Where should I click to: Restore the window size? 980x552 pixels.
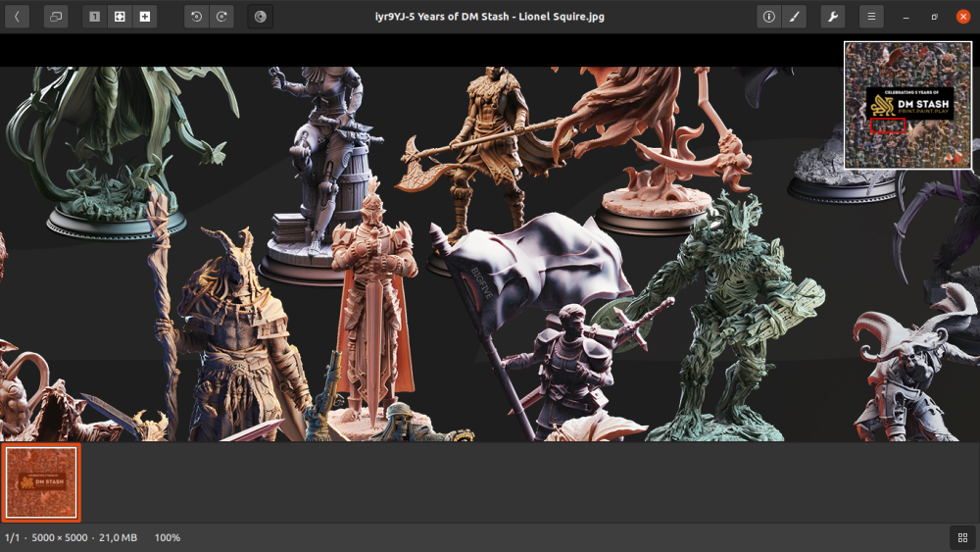click(x=935, y=17)
